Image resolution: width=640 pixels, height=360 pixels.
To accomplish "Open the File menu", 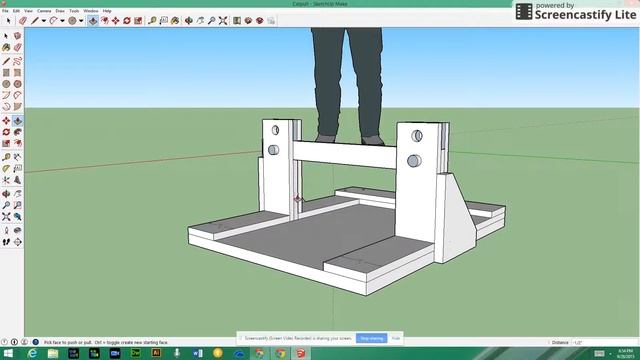I will pos(5,11).
